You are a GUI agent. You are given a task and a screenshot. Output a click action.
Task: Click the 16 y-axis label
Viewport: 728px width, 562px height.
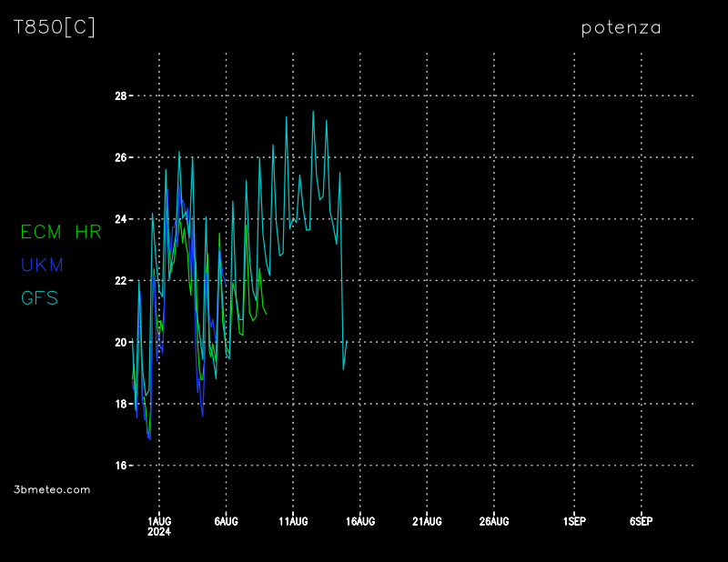pyautogui.click(x=120, y=466)
